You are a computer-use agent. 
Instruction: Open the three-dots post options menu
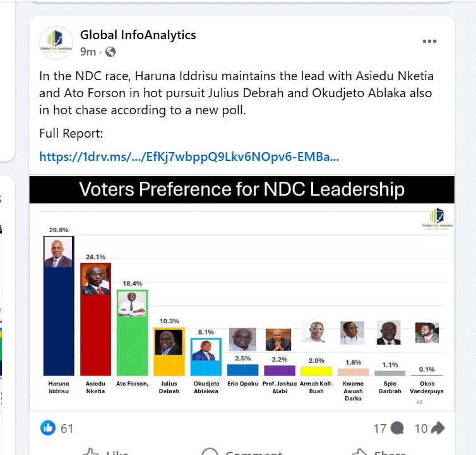pyautogui.click(x=429, y=41)
